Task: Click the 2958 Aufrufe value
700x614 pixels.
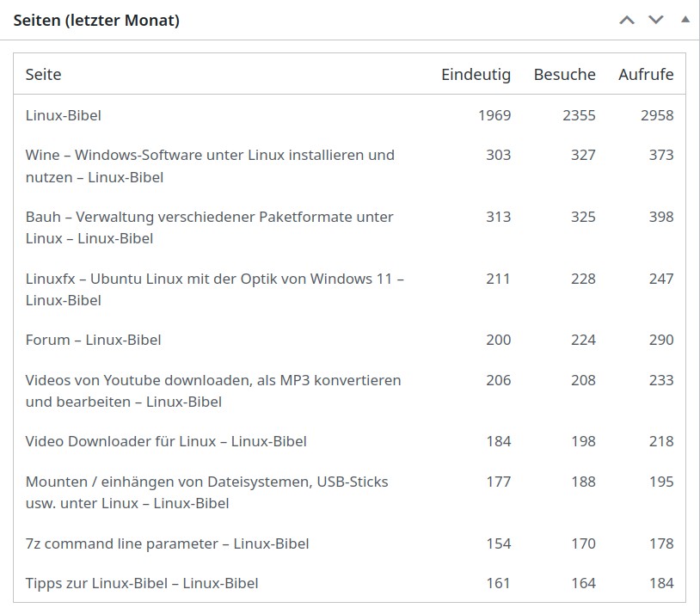Action: 657,115
